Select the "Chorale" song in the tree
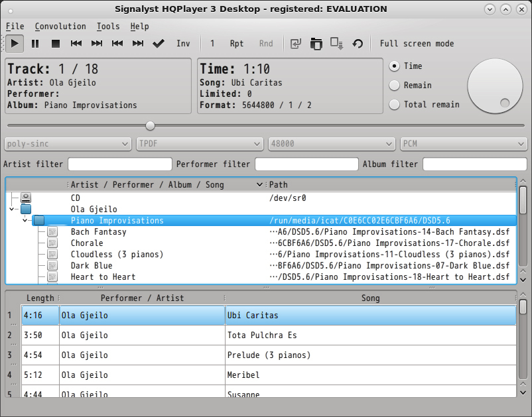 [x=87, y=243]
